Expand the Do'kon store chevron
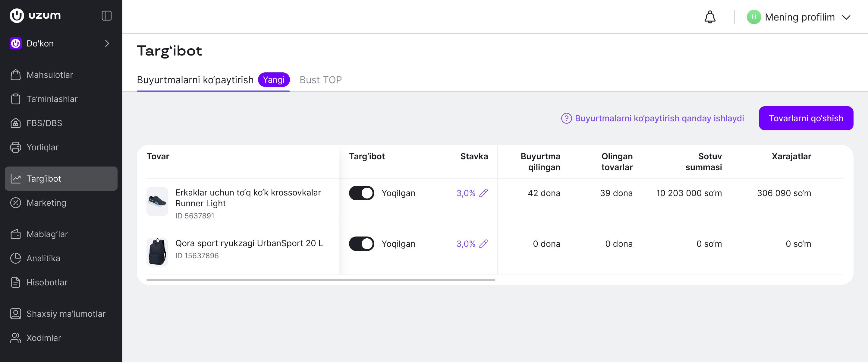868x362 pixels. pyautogui.click(x=107, y=43)
